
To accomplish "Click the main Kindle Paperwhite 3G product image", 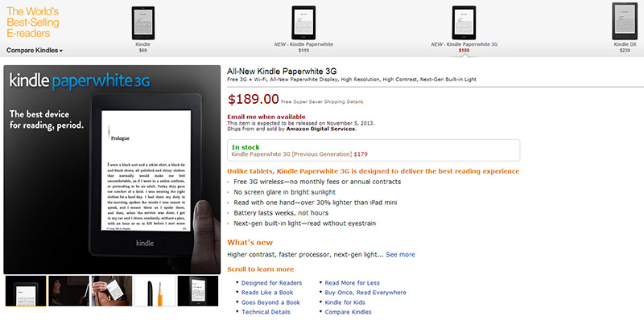I will point(112,170).
